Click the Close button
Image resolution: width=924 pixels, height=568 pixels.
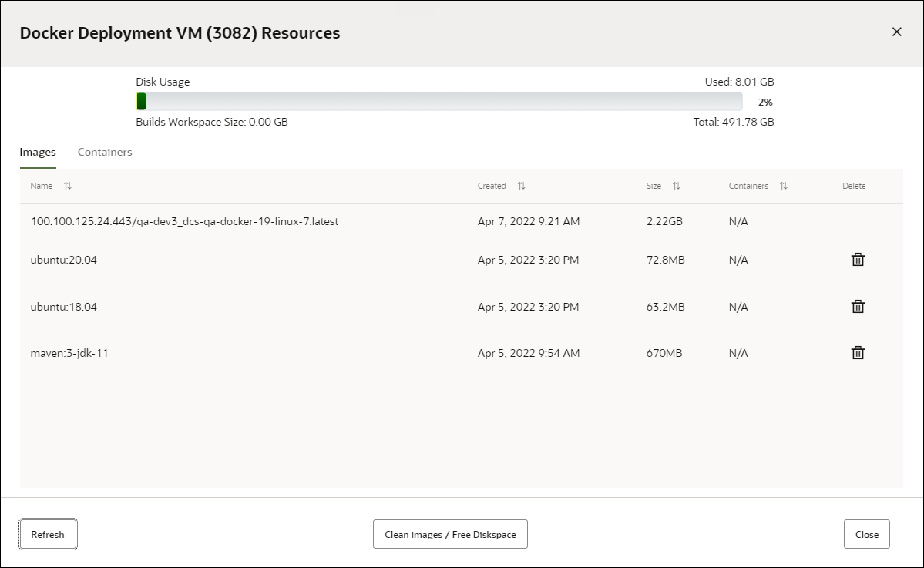click(x=866, y=534)
